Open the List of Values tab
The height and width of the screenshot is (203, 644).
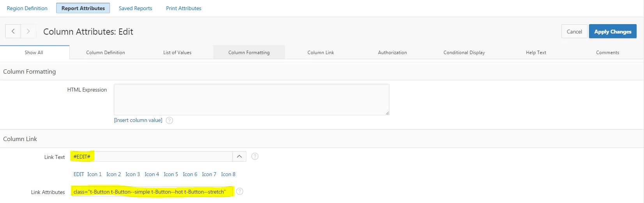coord(177,53)
